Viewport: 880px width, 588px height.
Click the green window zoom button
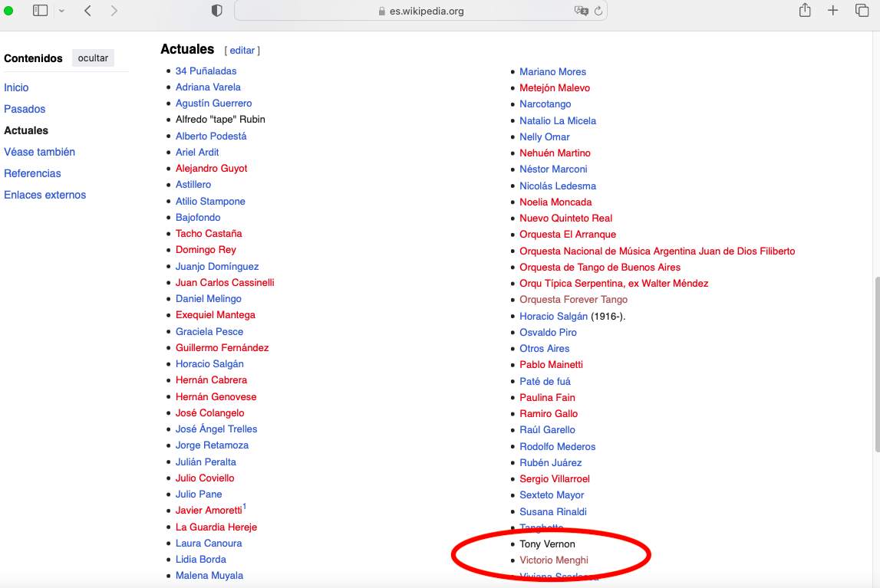(x=8, y=11)
